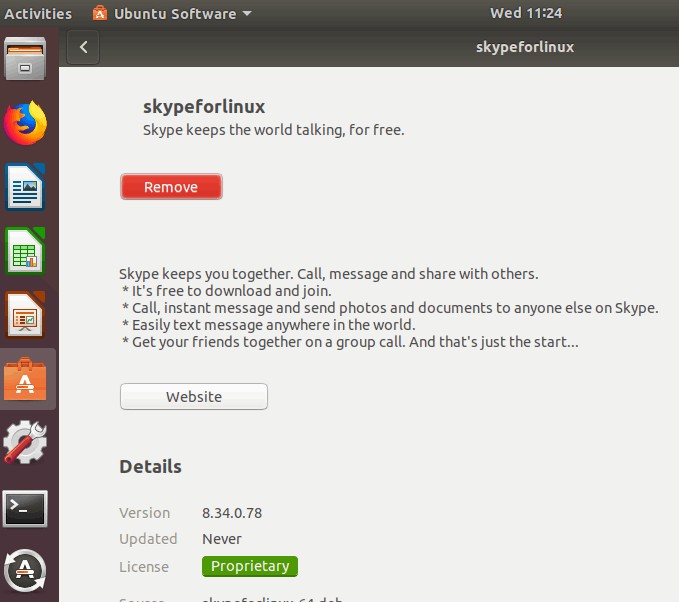Launch Firefox from the dock
The image size is (679, 602).
click(26, 123)
